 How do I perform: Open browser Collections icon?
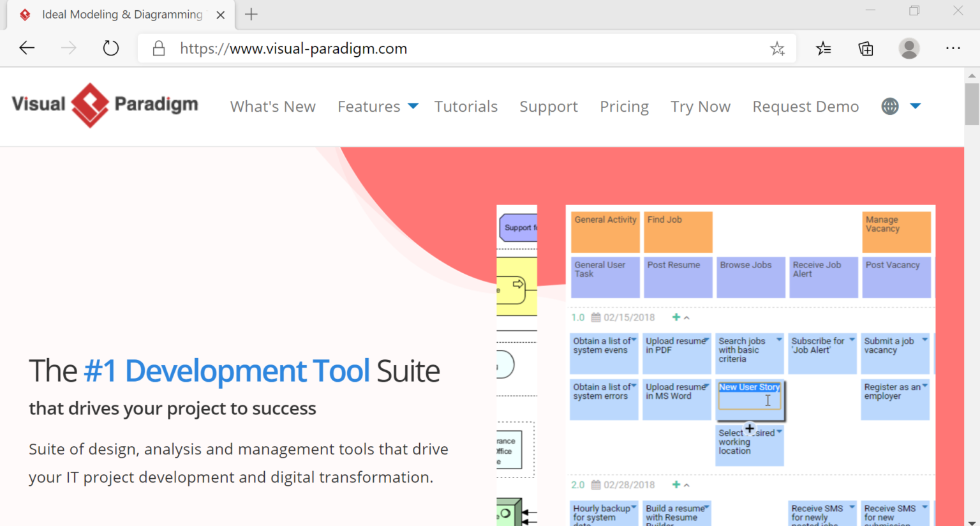[x=865, y=48]
